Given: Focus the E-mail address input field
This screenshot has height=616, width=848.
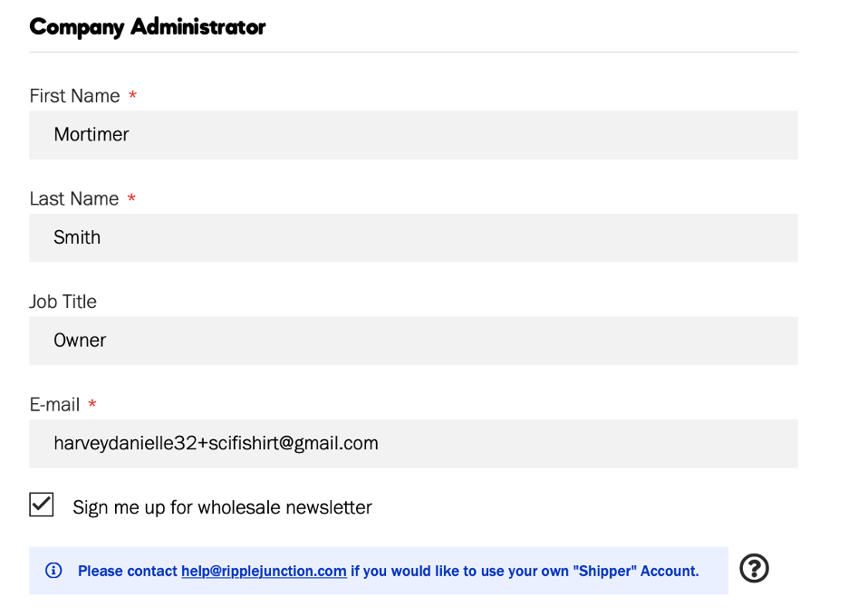Looking at the screenshot, I should (414, 444).
